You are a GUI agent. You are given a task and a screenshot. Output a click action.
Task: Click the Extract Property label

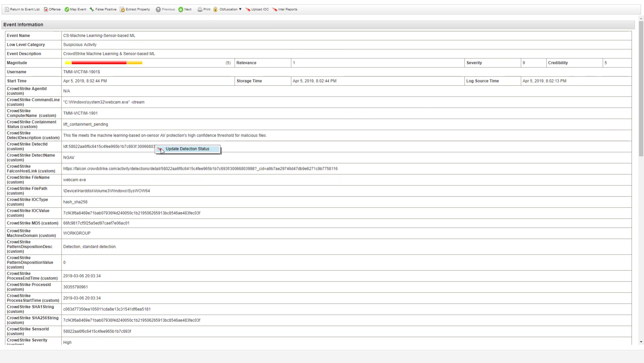(138, 9)
